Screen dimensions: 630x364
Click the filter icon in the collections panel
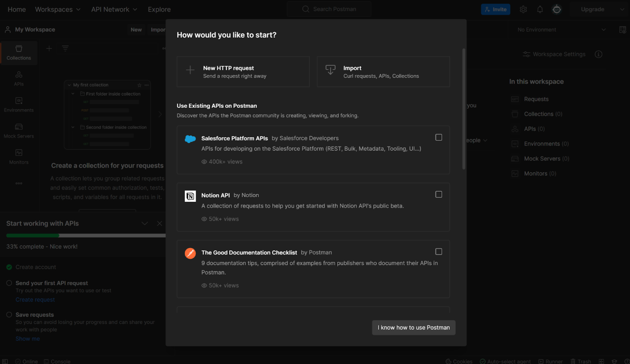pyautogui.click(x=65, y=48)
